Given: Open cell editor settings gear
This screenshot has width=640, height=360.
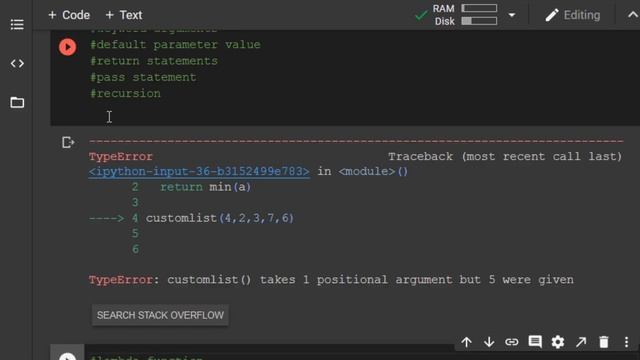Looking at the screenshot, I should (x=558, y=342).
